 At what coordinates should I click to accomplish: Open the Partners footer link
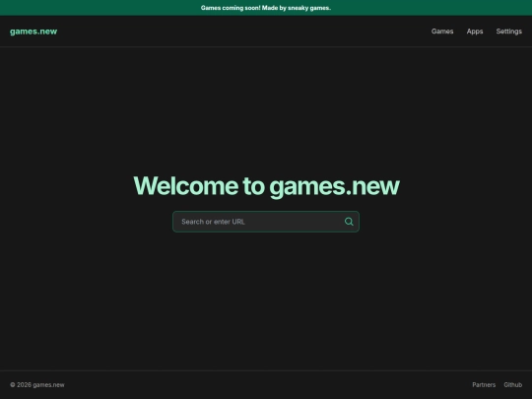tap(484, 385)
